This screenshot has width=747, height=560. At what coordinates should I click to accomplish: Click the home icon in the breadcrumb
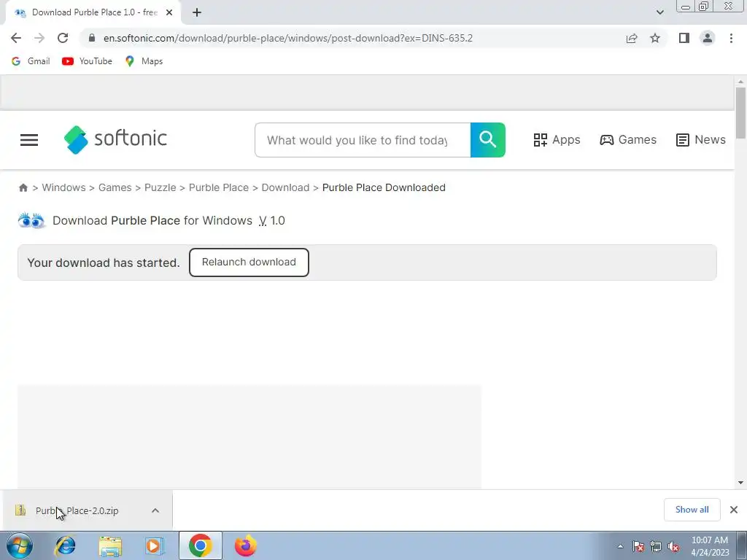click(23, 187)
